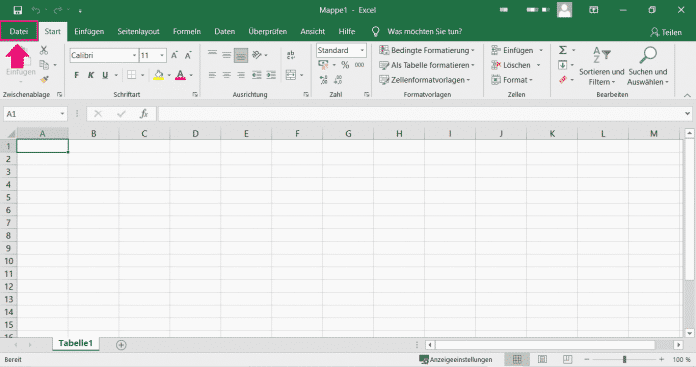Toggle wrap text icon
Screen dimensions: 696x367
291,55
